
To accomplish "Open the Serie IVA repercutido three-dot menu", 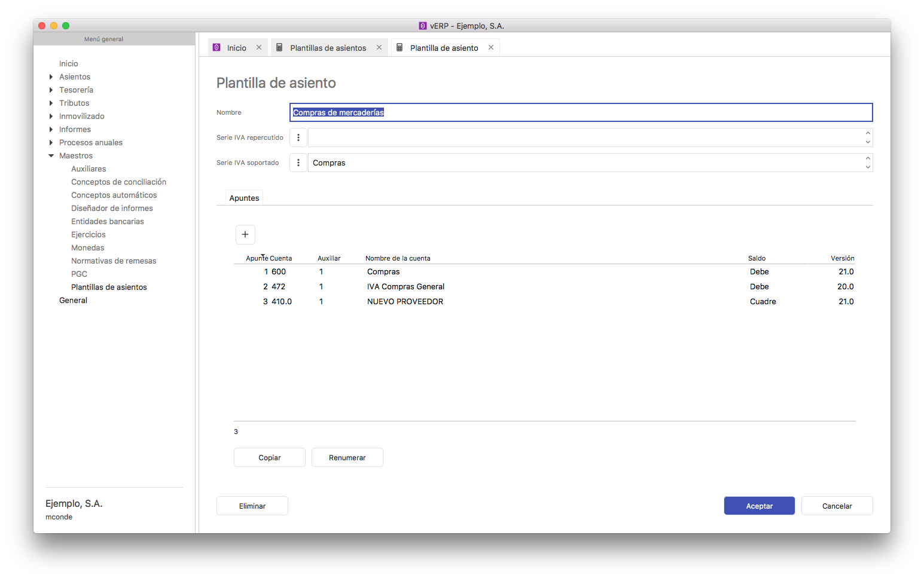I will 298,137.
